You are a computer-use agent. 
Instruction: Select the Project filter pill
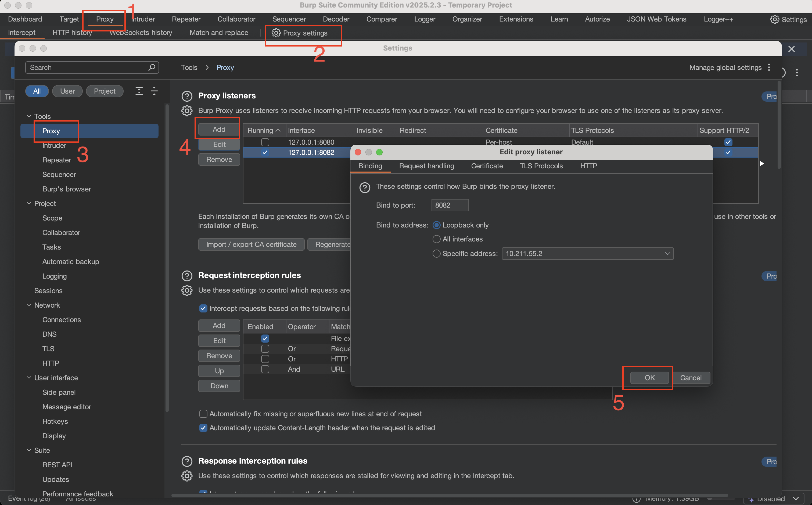point(105,91)
